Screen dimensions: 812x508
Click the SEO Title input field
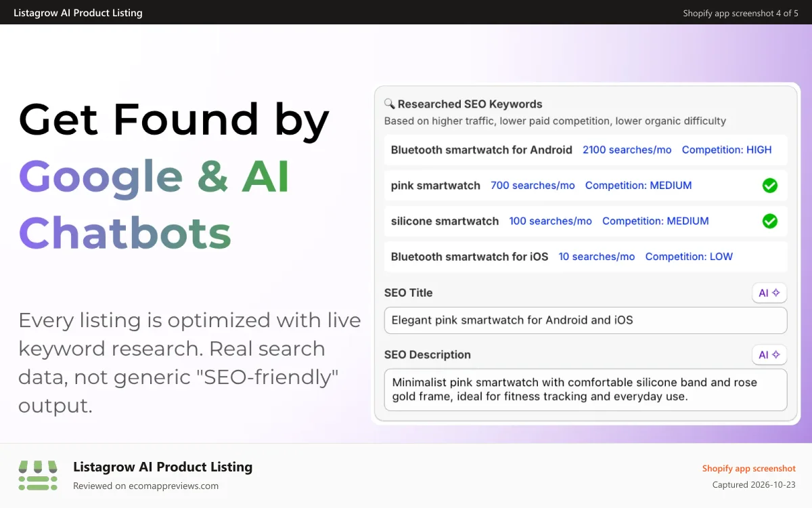point(585,320)
